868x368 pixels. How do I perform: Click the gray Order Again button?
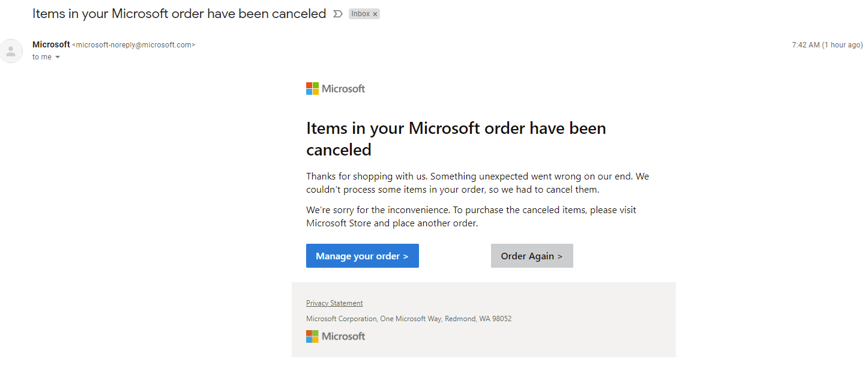(x=532, y=256)
